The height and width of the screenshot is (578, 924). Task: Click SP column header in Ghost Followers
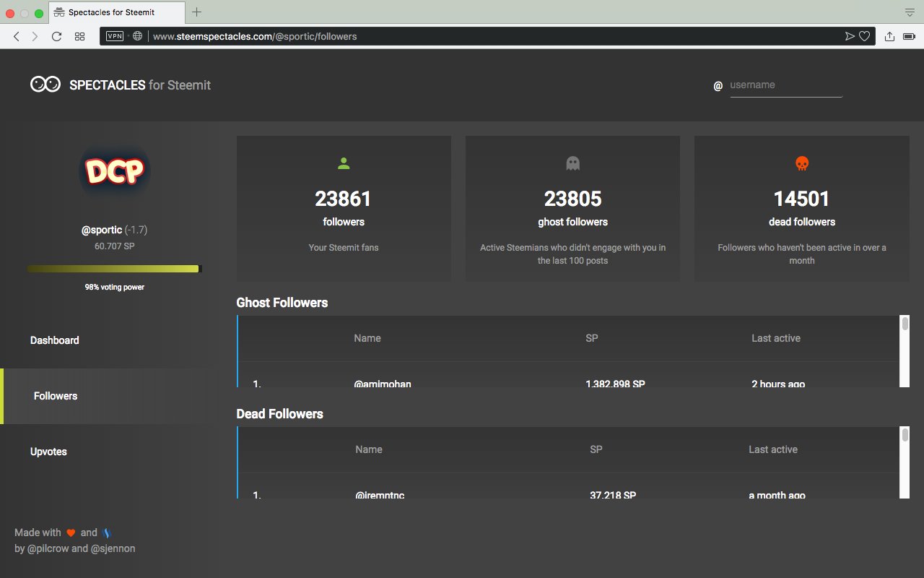[x=592, y=338]
